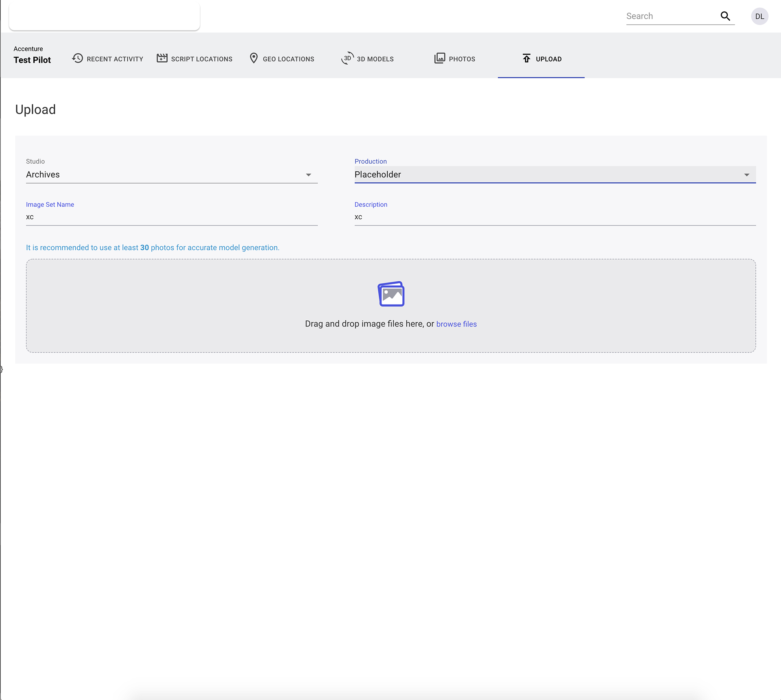Switch to the Recent Activity tab

(115, 59)
